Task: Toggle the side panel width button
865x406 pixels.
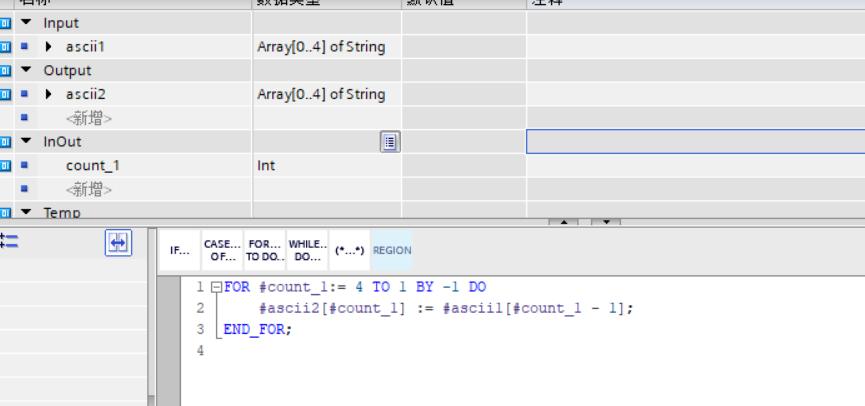Action: tap(119, 242)
